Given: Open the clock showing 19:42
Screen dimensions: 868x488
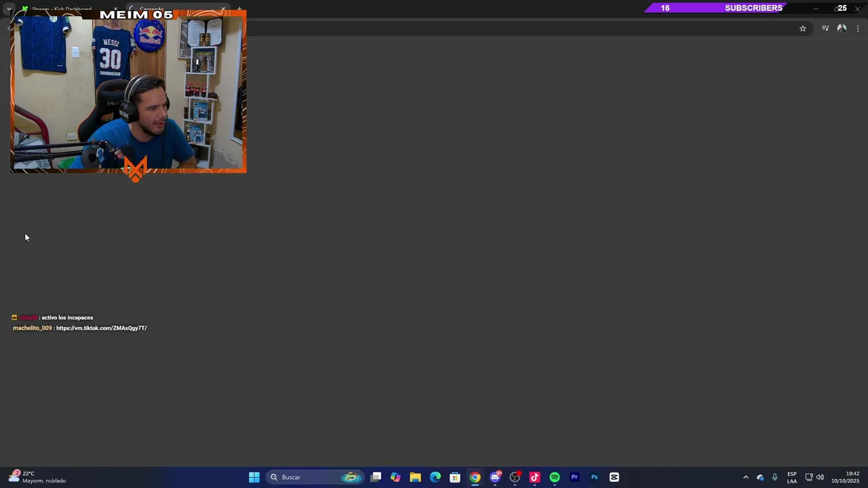Looking at the screenshot, I should (846, 477).
